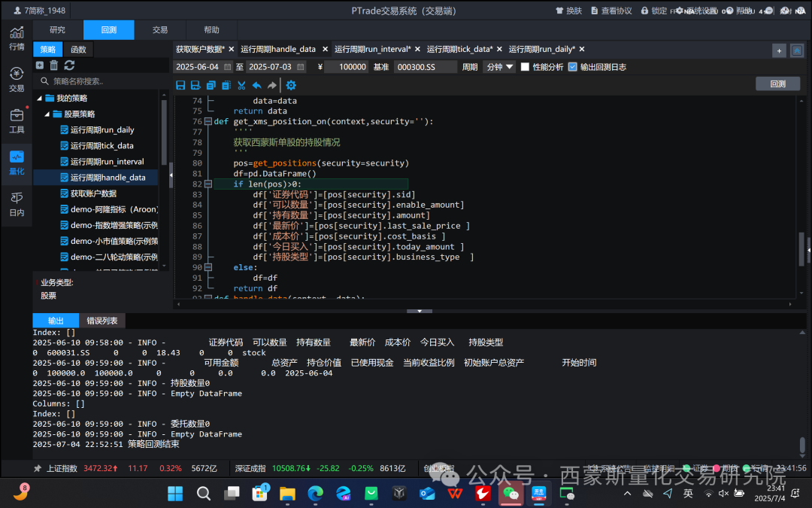812x508 pixels.
Task: Click 查看协议 view agreement option
Action: [x=611, y=11]
